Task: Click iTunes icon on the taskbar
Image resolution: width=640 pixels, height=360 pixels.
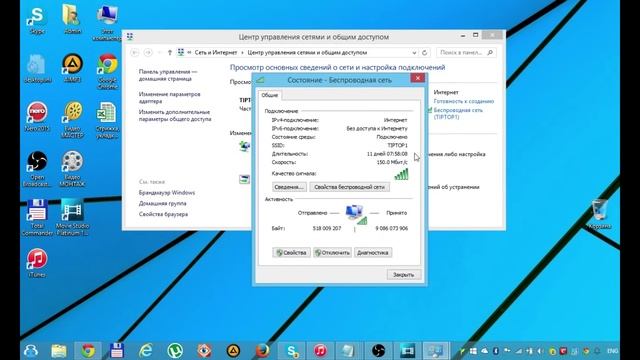Action: 320,351
